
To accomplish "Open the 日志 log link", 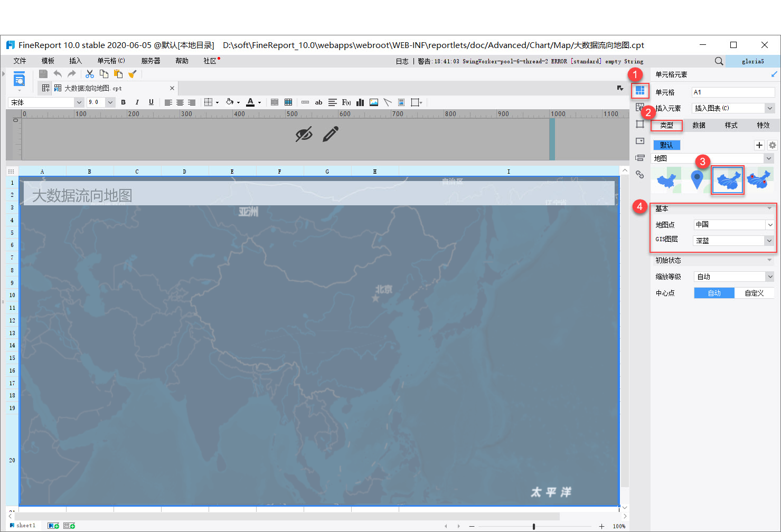I will 402,61.
